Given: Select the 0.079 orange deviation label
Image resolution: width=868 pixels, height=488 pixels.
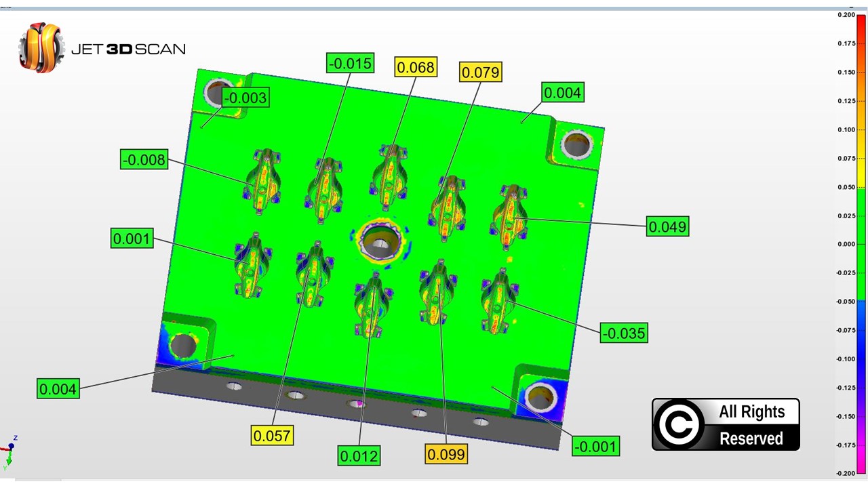Looking at the screenshot, I should click(x=480, y=72).
